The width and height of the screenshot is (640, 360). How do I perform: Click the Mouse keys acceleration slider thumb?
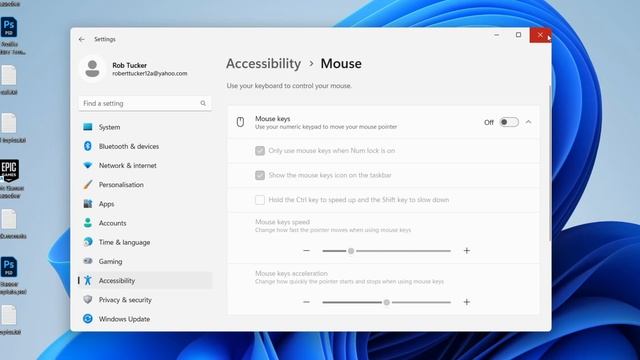[x=387, y=302]
